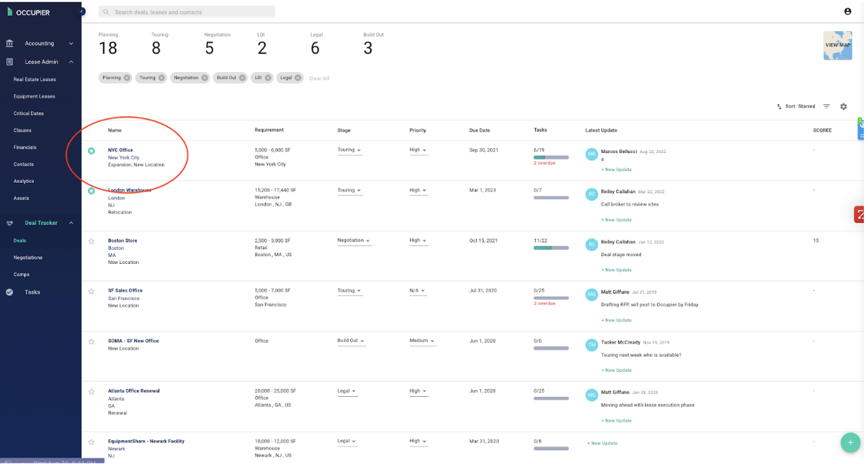
Task: Remove the Build Out filter chip
Action: (x=242, y=78)
